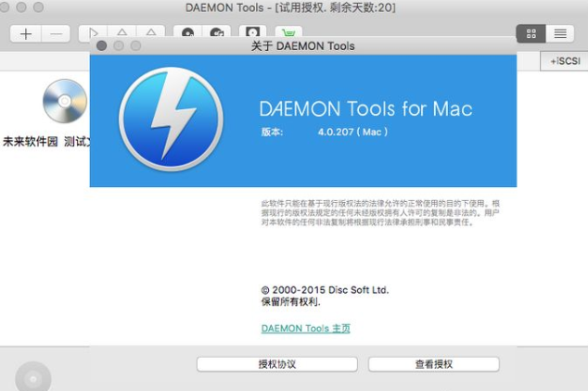The height and width of the screenshot is (391, 588).
Task: Click the 保留所有权利 text
Action: pos(290,301)
